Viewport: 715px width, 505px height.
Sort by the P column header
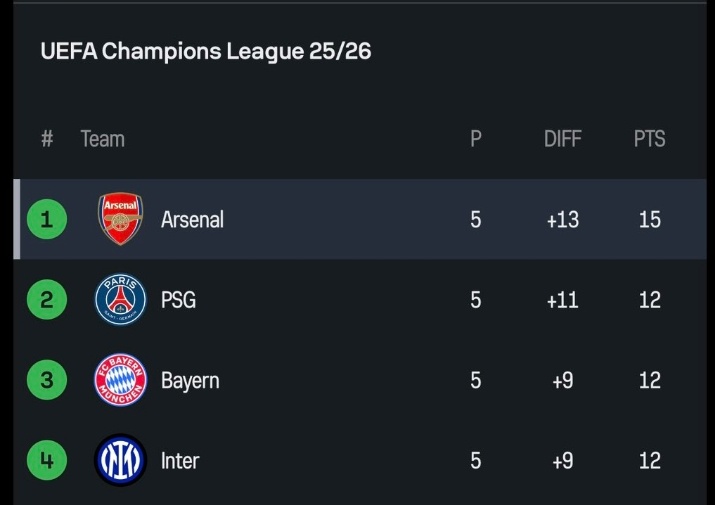pos(476,139)
